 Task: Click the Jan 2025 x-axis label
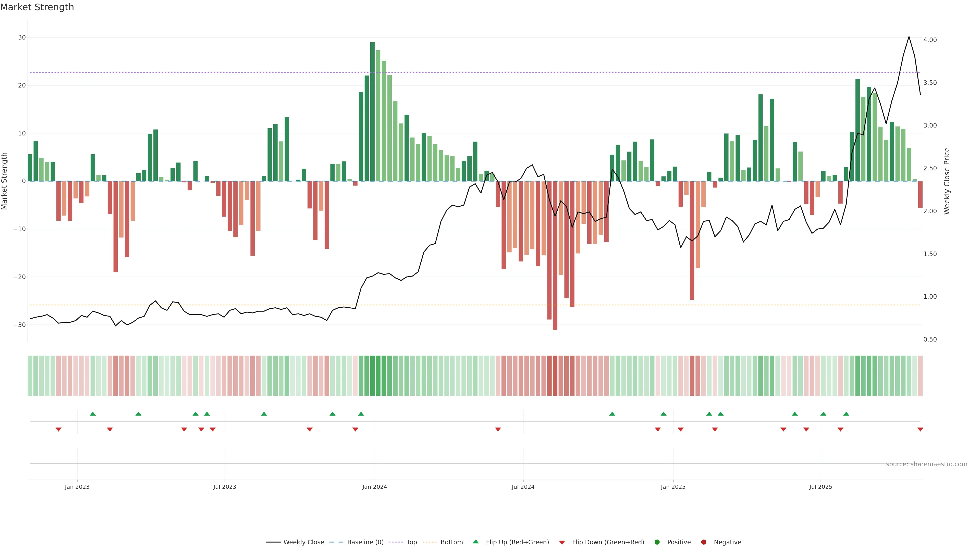673,487
